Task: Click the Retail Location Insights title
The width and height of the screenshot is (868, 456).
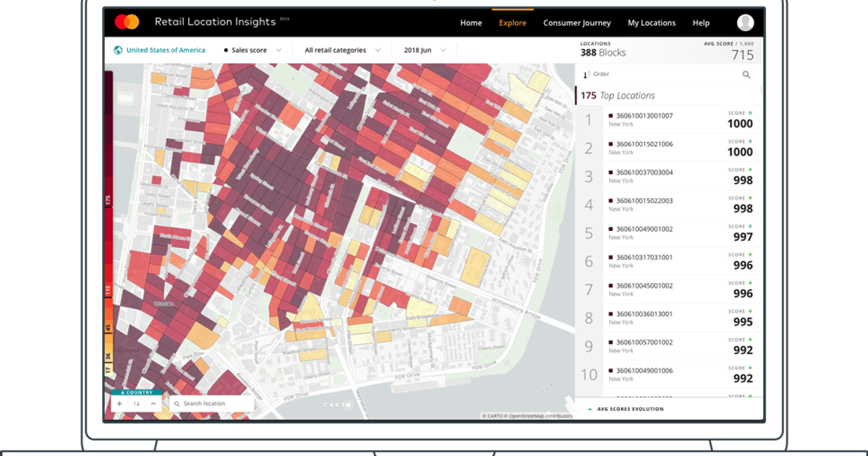Action: tap(215, 22)
